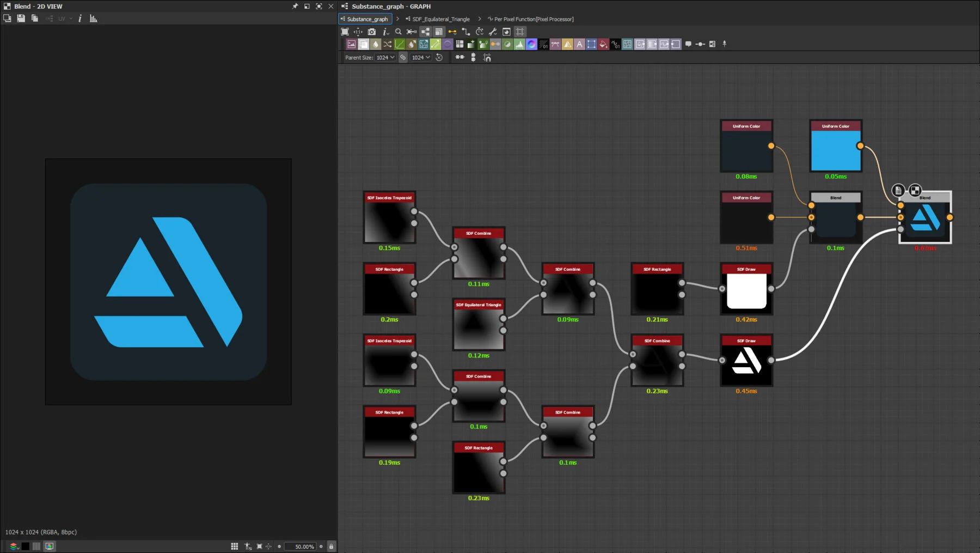Viewport: 980px width, 553px height.
Task: Add a Bitmap node from toolbar
Action: [x=352, y=44]
